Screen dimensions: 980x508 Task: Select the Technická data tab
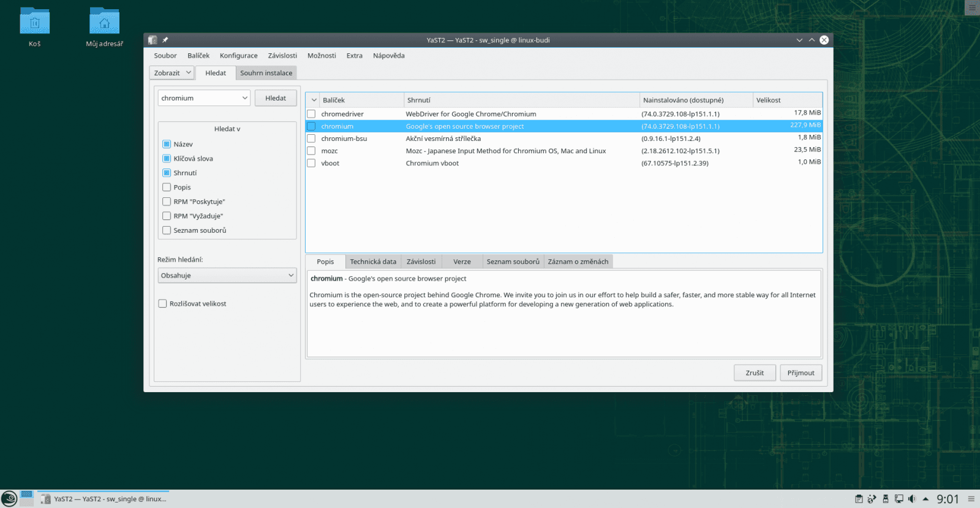(x=373, y=262)
